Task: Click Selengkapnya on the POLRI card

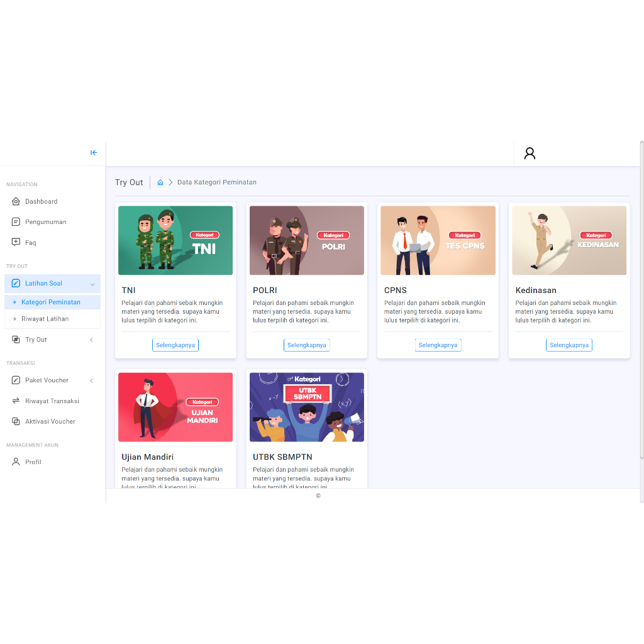Action: (x=307, y=345)
